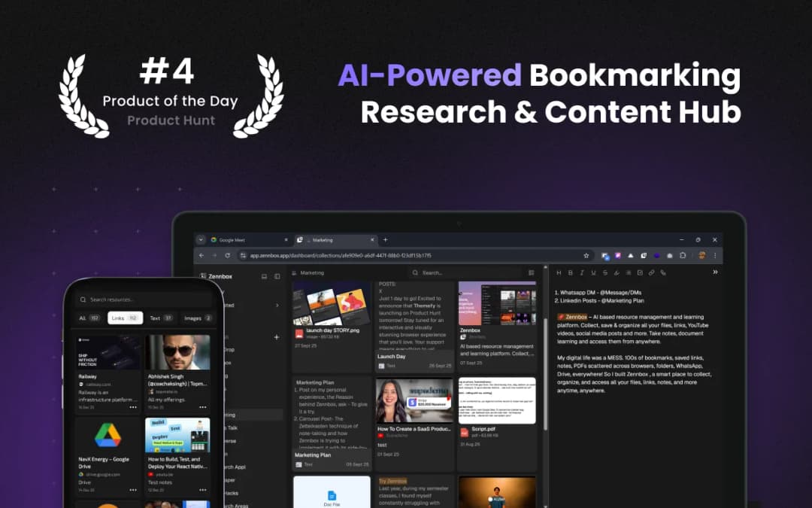Expand the sidebar item with the right chevron
This screenshot has height=508, width=812.
click(277, 306)
